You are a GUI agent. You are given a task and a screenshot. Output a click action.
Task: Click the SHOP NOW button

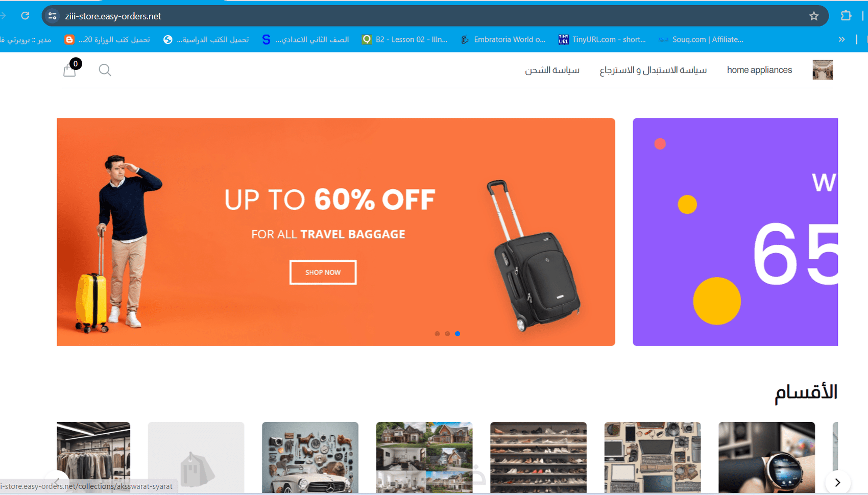tap(323, 273)
